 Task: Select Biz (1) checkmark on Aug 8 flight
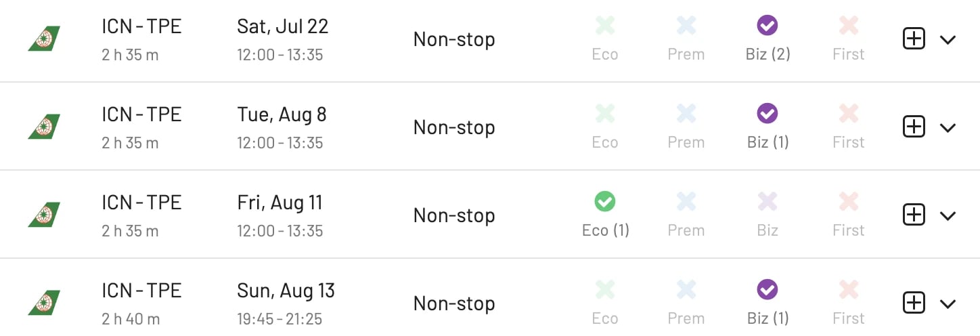pyautogui.click(x=767, y=114)
